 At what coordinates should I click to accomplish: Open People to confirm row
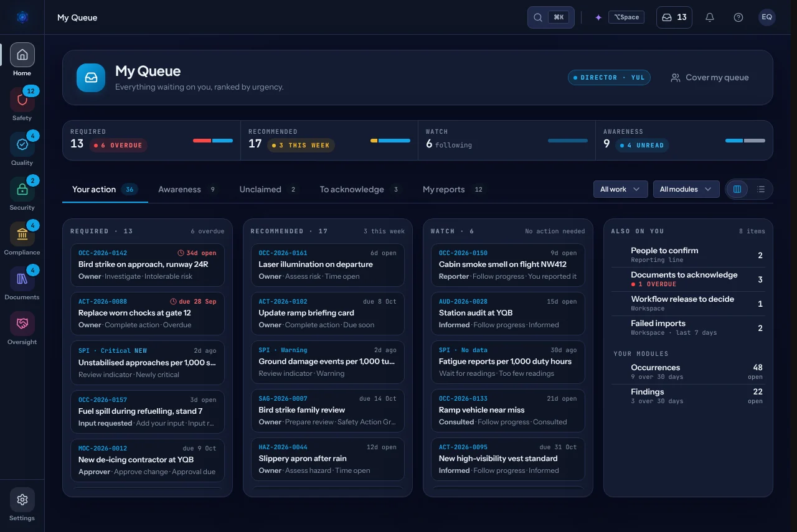(x=688, y=255)
